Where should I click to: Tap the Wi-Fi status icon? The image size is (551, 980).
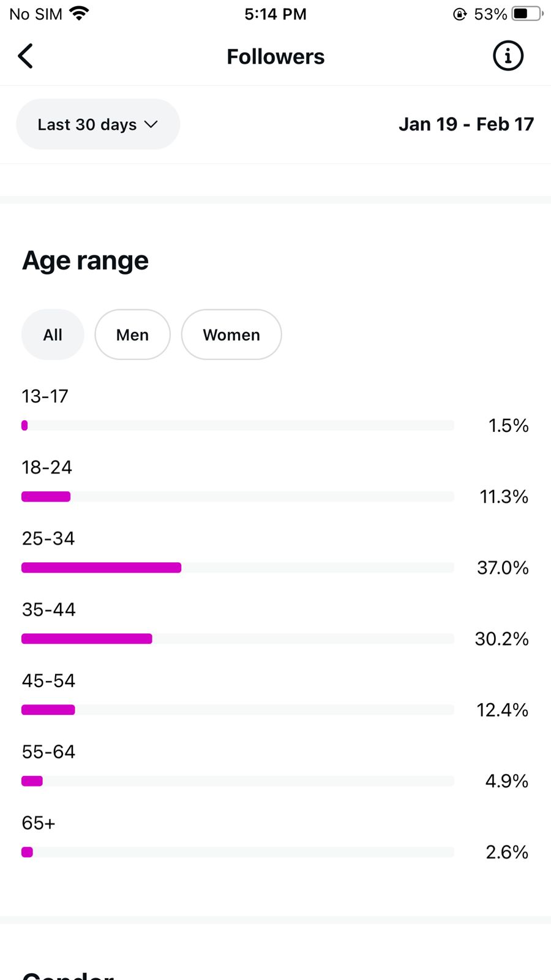click(79, 13)
